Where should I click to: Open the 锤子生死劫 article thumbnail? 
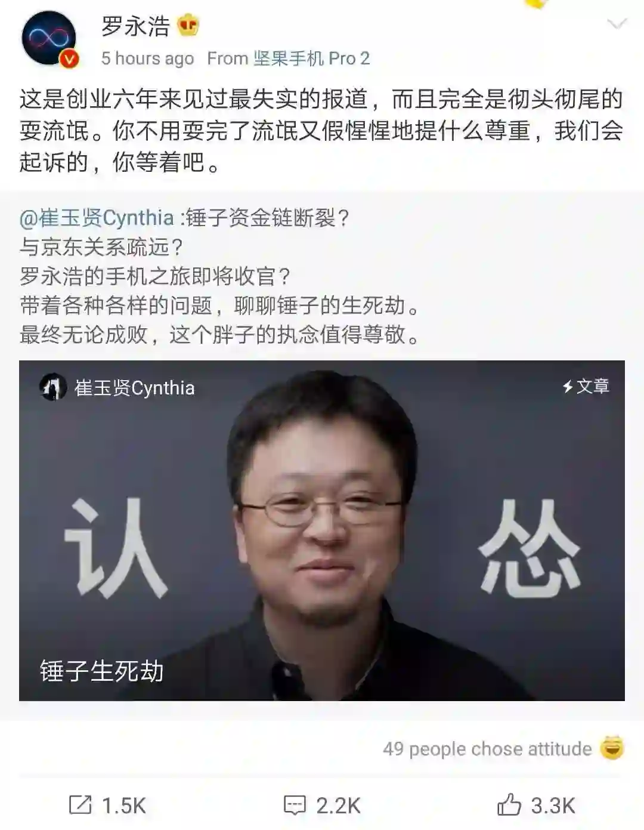(322, 530)
